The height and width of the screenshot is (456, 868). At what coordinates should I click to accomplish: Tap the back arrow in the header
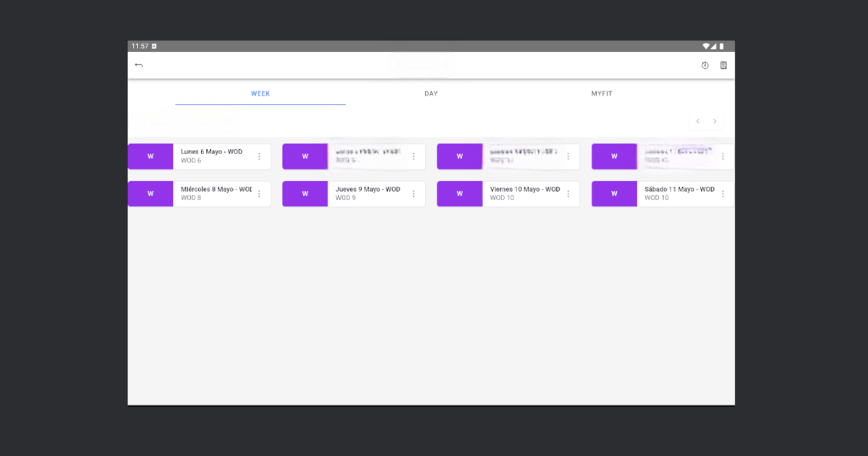(x=139, y=65)
